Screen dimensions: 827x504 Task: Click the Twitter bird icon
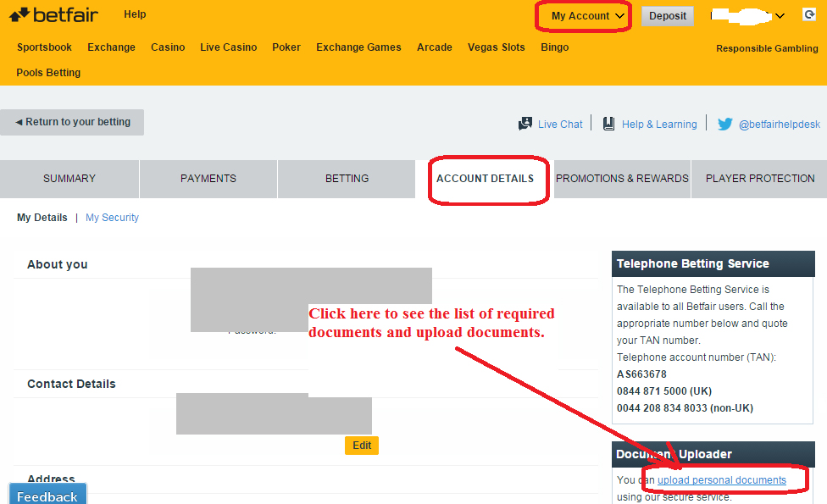tap(724, 124)
